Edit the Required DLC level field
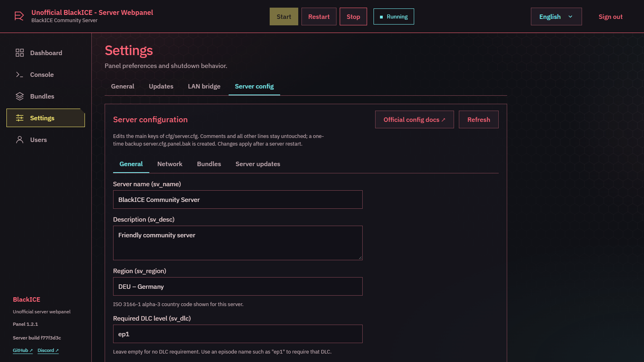644x362 pixels. [x=238, y=334]
